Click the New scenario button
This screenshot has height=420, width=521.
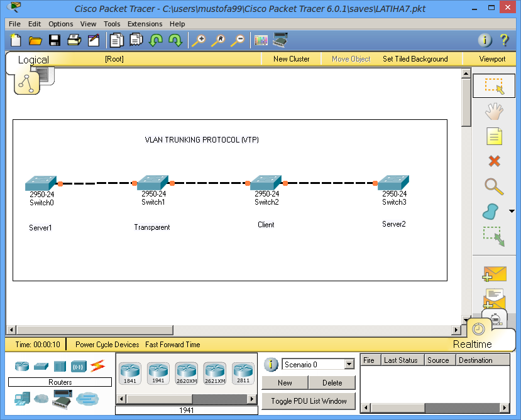pos(285,383)
